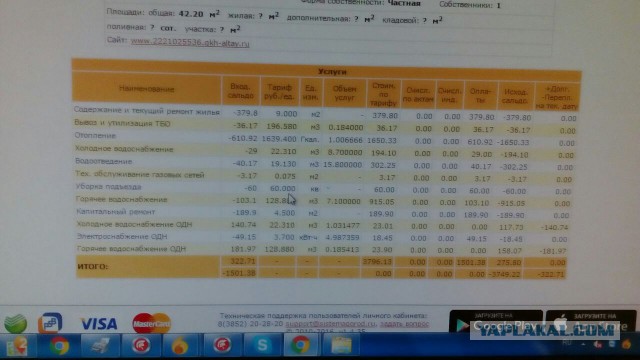
Task: Click cold water volume 8.700000
Action: pyautogui.click(x=345, y=152)
